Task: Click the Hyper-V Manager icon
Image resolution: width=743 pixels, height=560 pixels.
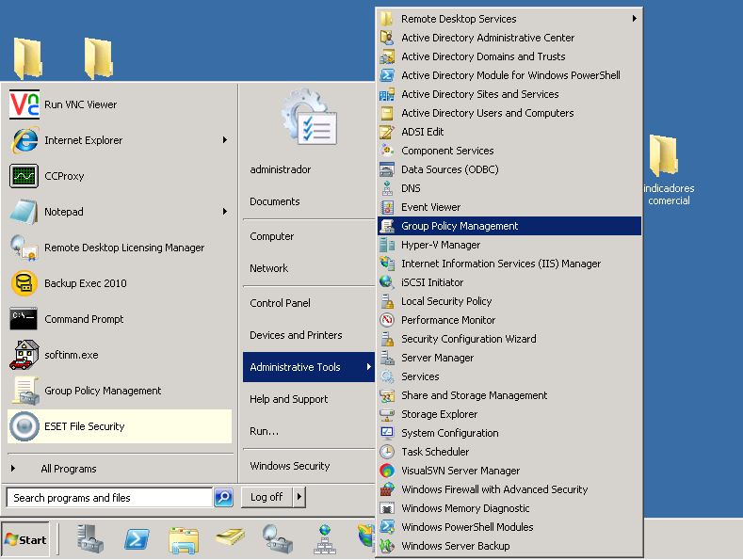Action: (387, 245)
